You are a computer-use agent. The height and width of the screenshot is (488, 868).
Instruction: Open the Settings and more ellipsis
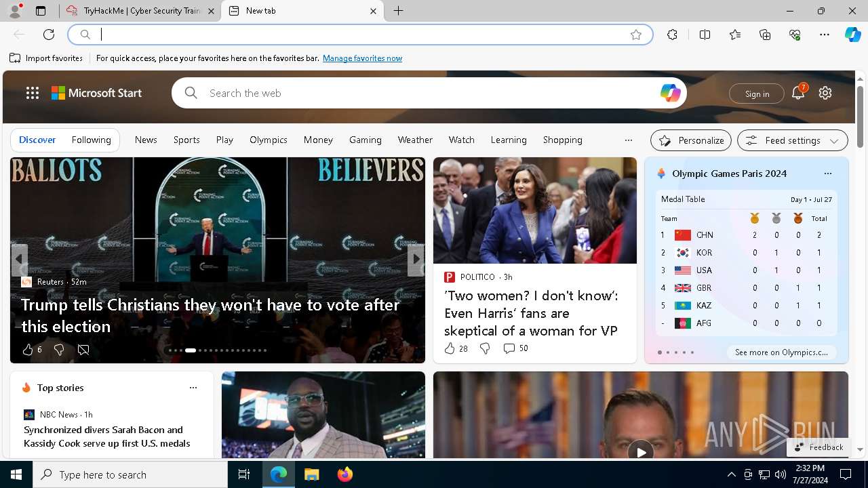pos(825,35)
